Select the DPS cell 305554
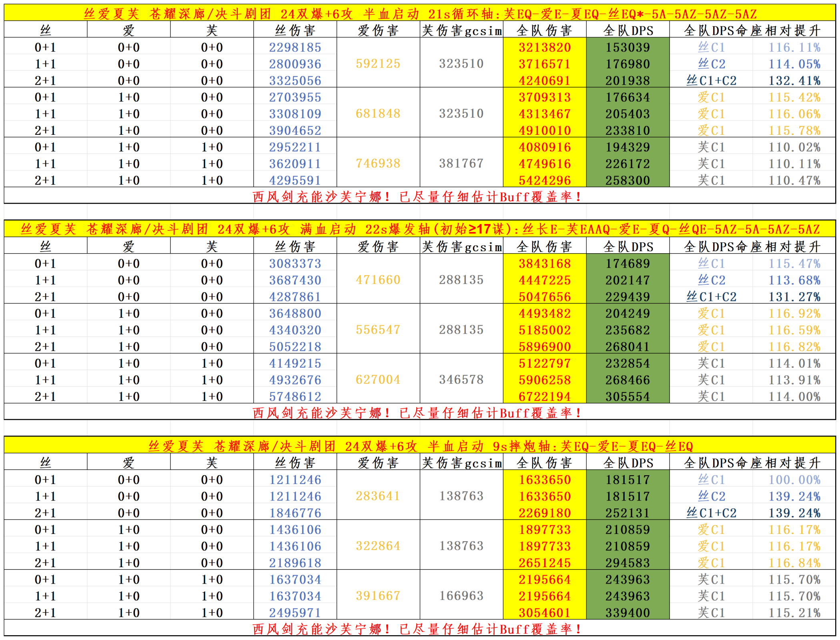 coord(627,396)
